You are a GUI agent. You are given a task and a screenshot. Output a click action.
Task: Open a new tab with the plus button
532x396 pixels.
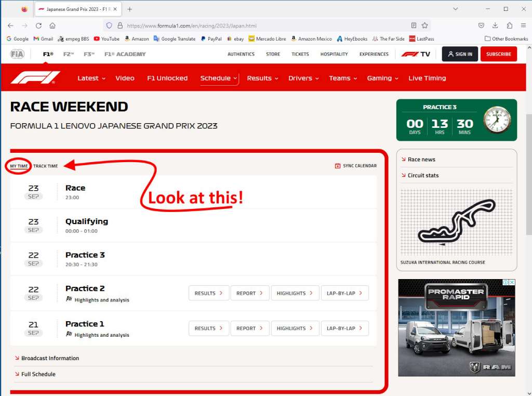pyautogui.click(x=129, y=9)
